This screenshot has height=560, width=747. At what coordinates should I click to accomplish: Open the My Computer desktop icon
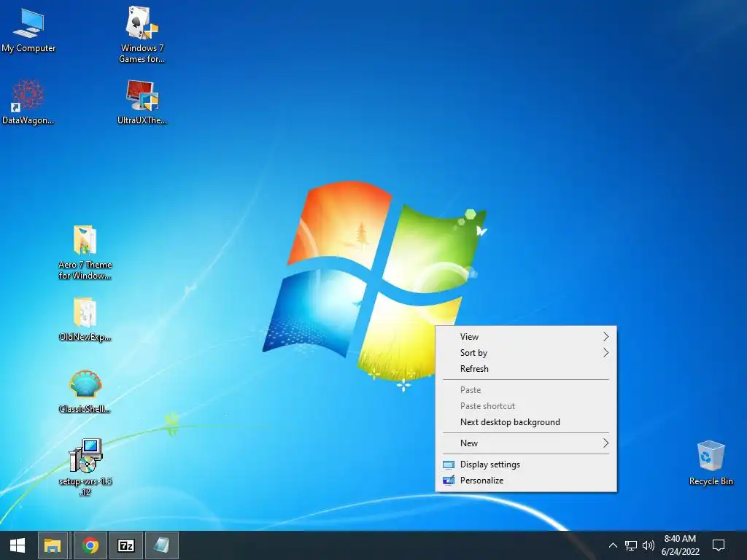(x=28, y=29)
